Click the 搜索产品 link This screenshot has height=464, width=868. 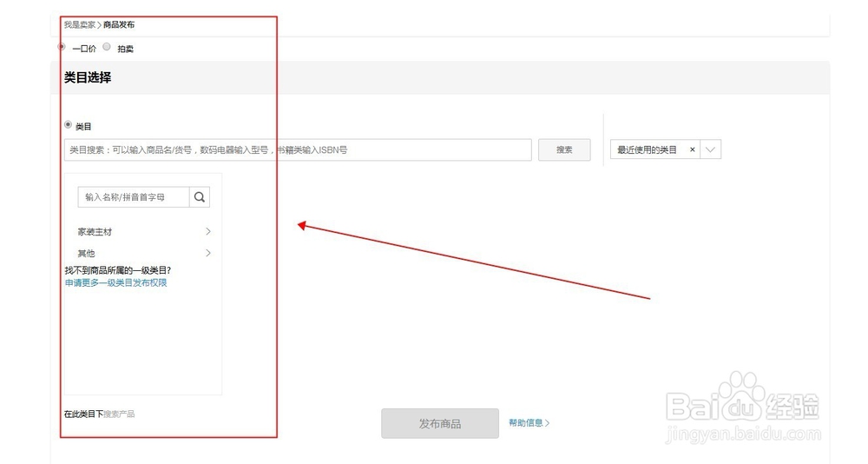[119, 414]
